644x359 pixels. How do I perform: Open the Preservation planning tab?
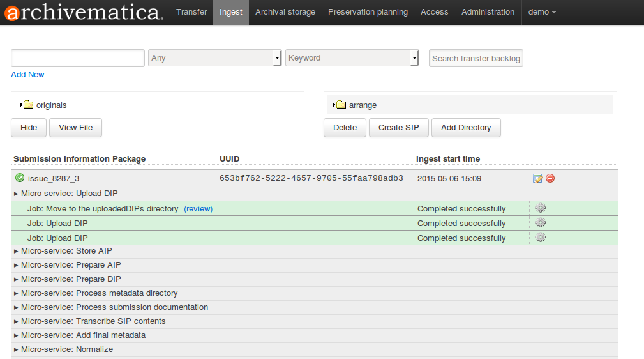point(368,12)
